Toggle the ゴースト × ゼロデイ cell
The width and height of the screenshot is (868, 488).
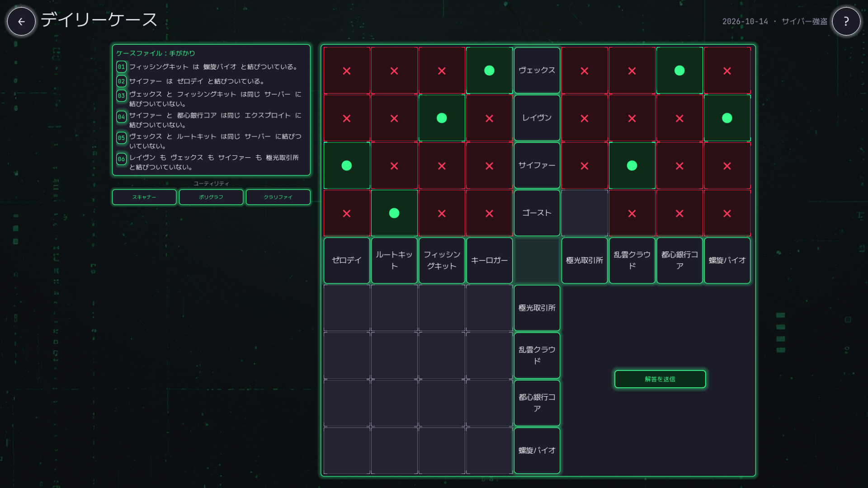click(347, 213)
